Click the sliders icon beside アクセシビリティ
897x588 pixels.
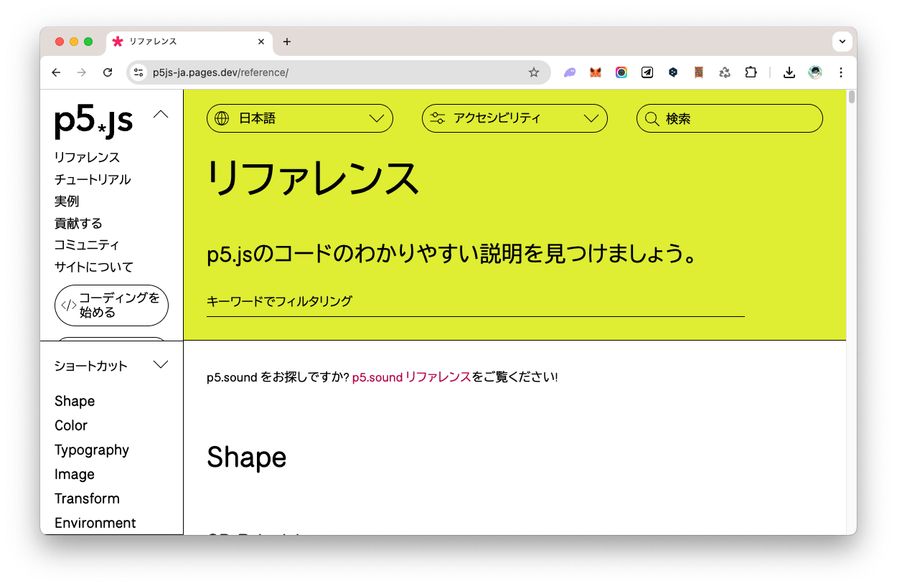point(438,119)
